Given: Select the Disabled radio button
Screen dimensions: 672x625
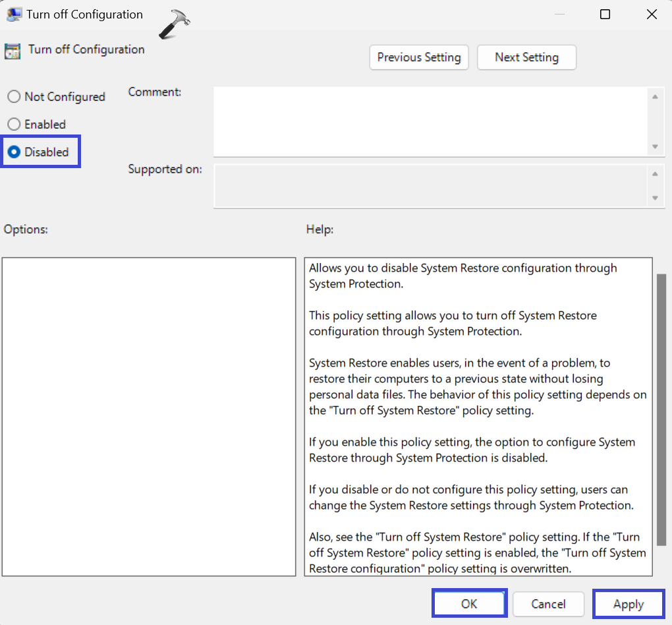Looking at the screenshot, I should 14,152.
